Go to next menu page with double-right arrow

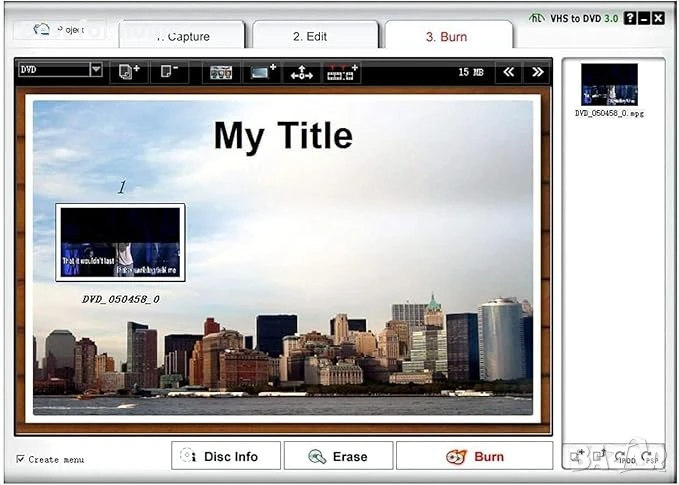point(538,72)
